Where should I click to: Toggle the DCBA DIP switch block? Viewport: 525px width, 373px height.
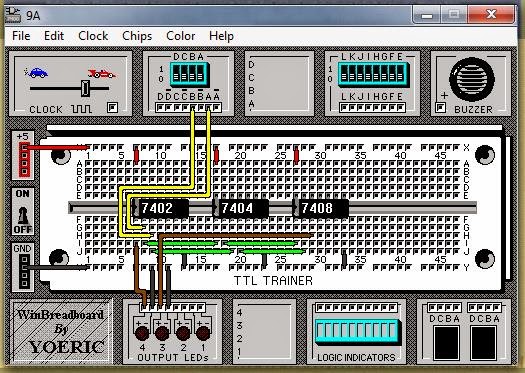[190, 75]
